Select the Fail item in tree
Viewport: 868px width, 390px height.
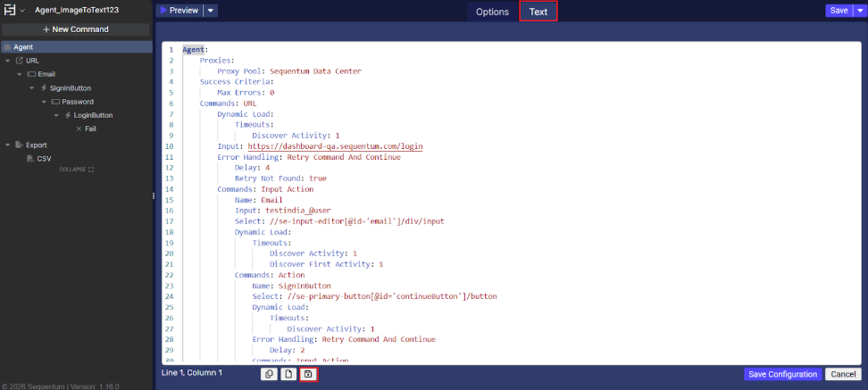point(90,129)
